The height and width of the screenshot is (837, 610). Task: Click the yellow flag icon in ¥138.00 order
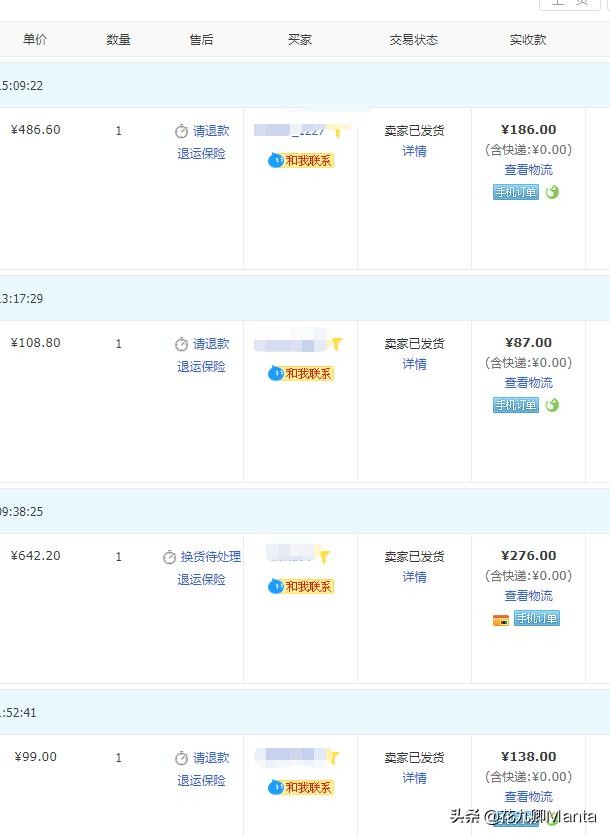[334, 757]
